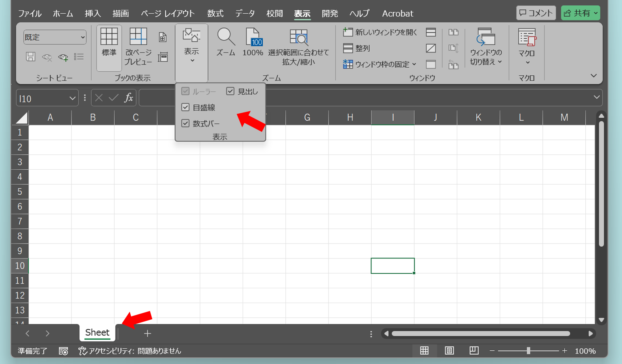Open the 共有 share dropdown
The height and width of the screenshot is (364, 622).
pos(580,13)
